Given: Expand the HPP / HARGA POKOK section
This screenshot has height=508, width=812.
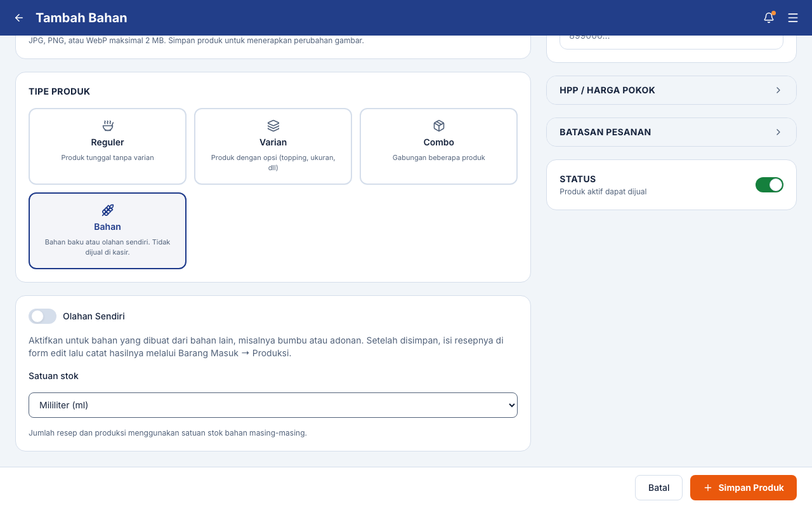Looking at the screenshot, I should pos(671,90).
